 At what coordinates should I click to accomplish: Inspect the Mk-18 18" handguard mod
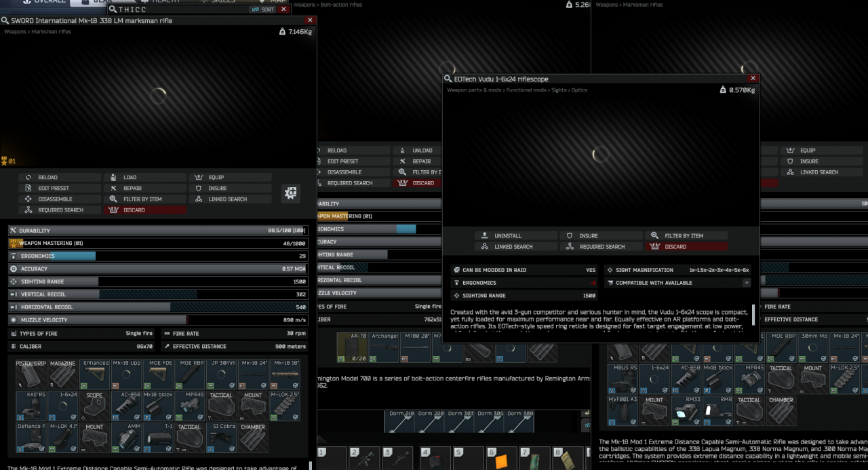(285, 374)
